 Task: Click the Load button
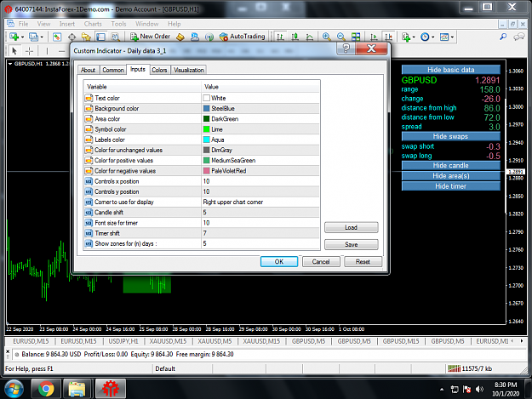tap(352, 227)
